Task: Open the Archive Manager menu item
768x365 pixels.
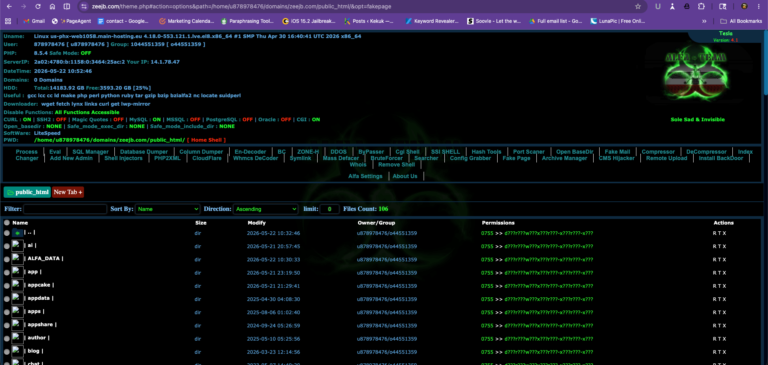Action: click(564, 158)
